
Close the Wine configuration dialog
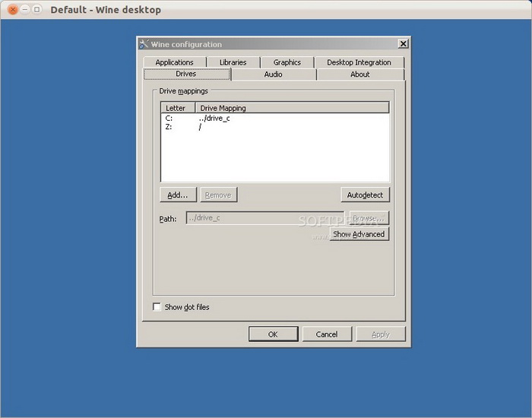point(403,44)
